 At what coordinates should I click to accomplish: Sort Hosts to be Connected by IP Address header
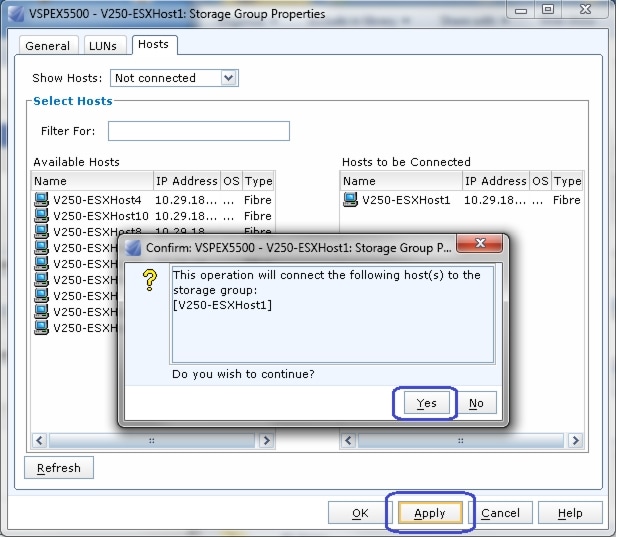497,182
